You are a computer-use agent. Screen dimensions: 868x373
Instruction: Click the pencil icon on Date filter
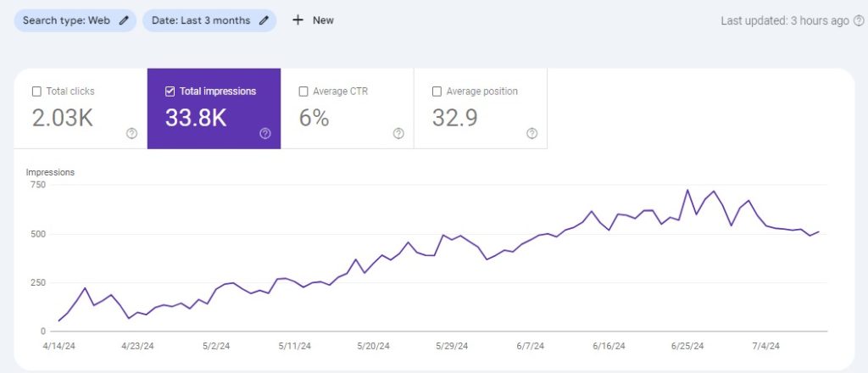coord(264,20)
